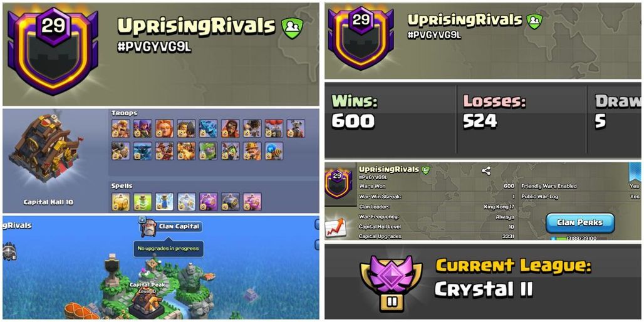Pick the Minion Horde troop icon
644x322 pixels.
[208, 128]
